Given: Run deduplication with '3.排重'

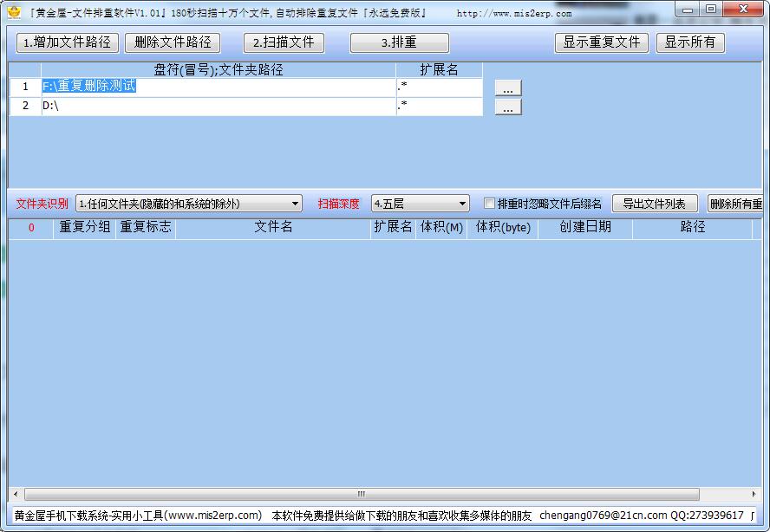Looking at the screenshot, I should click(399, 42).
